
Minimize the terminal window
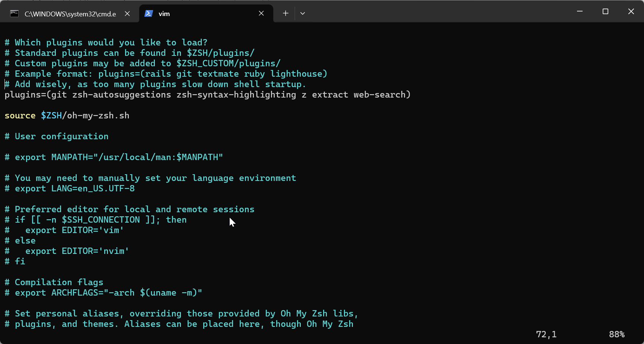(x=580, y=12)
